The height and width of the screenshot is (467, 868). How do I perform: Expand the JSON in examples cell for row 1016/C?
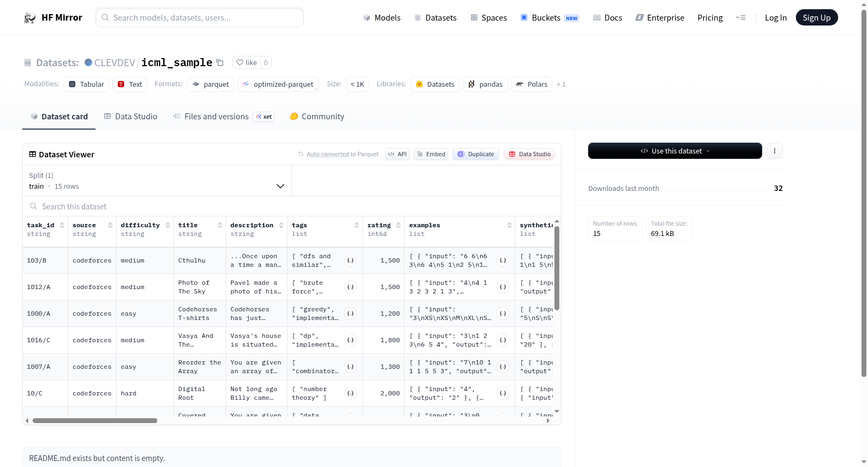503,340
